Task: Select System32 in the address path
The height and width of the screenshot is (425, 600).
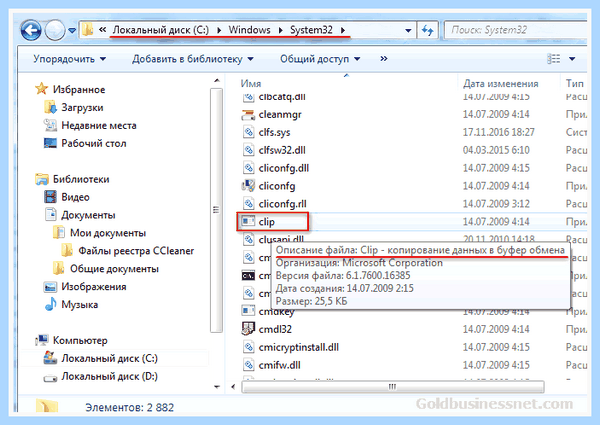Action: pyautogui.click(x=311, y=30)
